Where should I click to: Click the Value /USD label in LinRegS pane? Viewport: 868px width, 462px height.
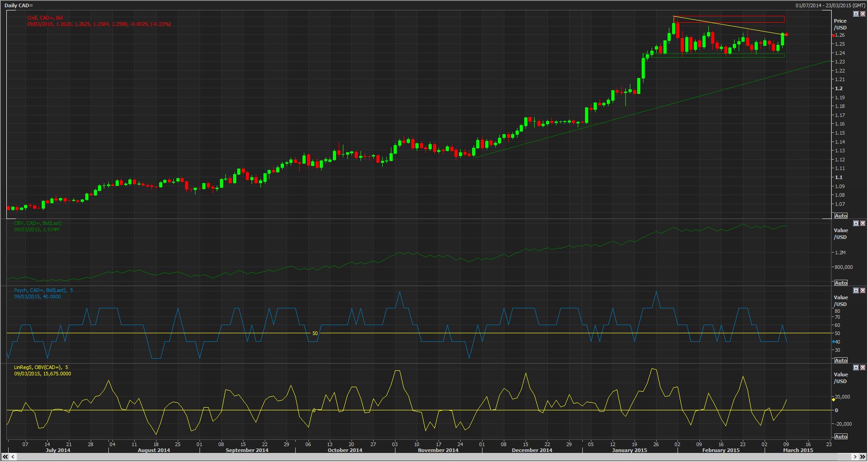pos(840,378)
